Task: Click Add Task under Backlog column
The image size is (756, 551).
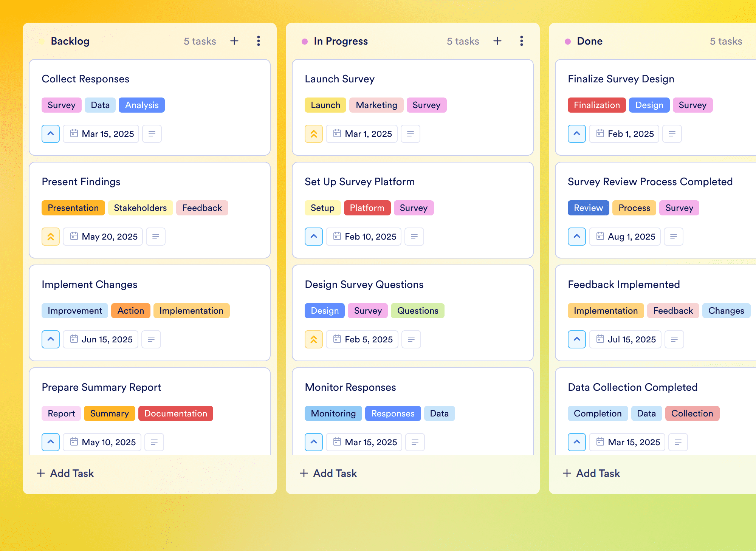Action: tap(65, 473)
